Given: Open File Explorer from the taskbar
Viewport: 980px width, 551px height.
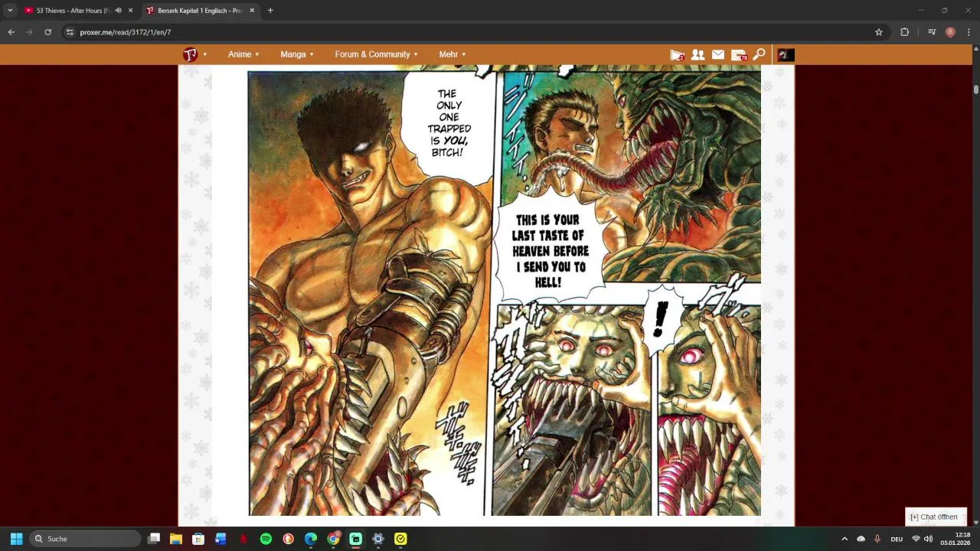Looking at the screenshot, I should point(176,539).
